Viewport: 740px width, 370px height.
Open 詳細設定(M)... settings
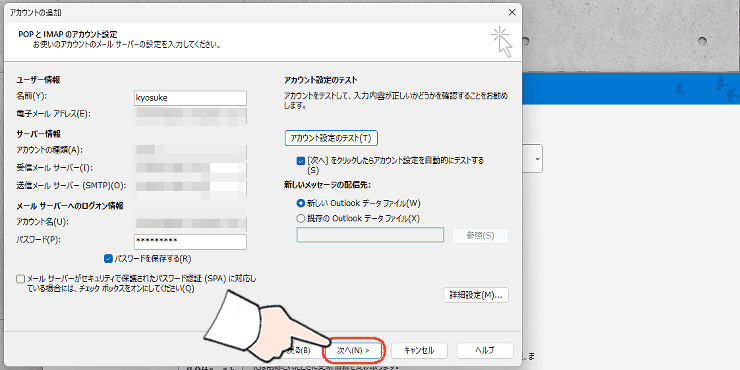[476, 295]
